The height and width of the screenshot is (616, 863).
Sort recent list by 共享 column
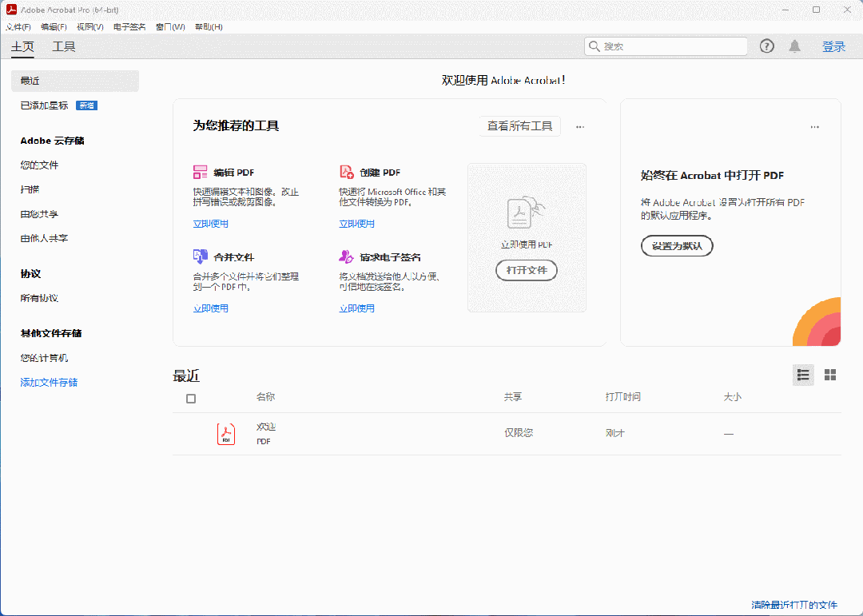pyautogui.click(x=512, y=396)
